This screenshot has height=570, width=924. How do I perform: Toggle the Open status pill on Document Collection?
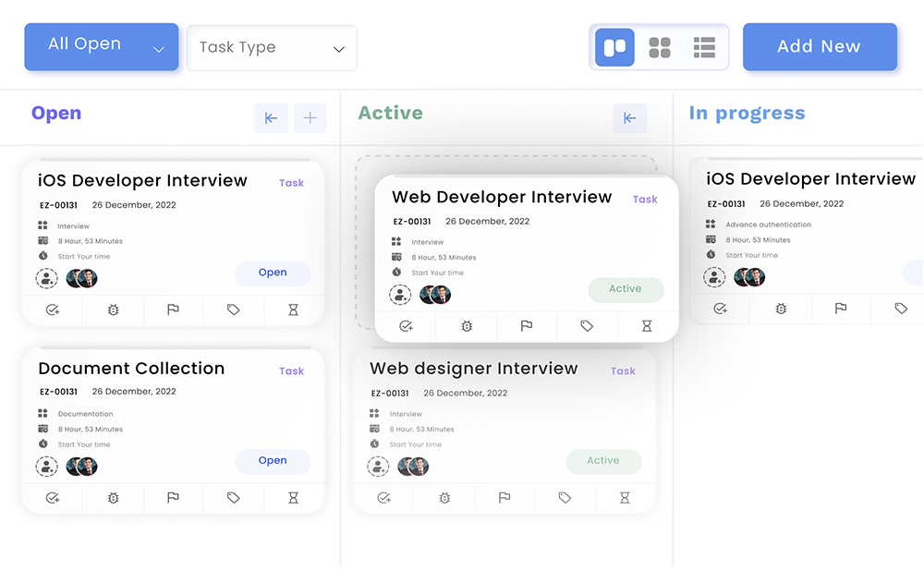(x=273, y=460)
